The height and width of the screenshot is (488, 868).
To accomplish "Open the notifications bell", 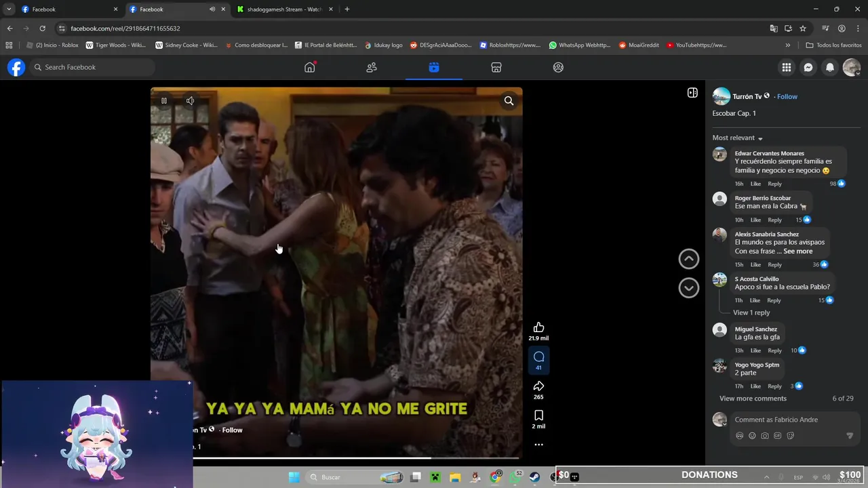I will click(x=830, y=67).
